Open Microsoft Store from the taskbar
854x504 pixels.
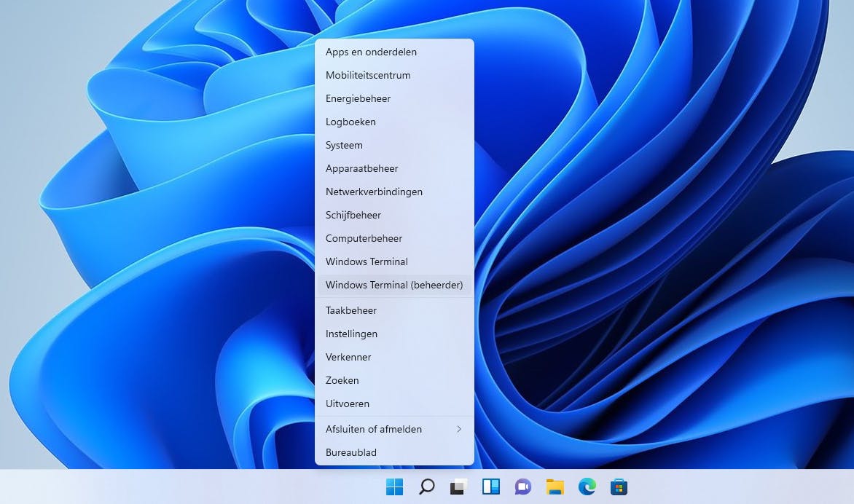pyautogui.click(x=619, y=487)
